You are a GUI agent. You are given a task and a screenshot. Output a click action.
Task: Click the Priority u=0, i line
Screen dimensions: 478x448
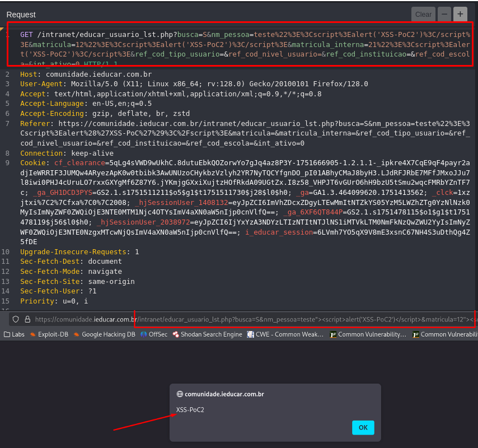pyautogui.click(x=54, y=301)
